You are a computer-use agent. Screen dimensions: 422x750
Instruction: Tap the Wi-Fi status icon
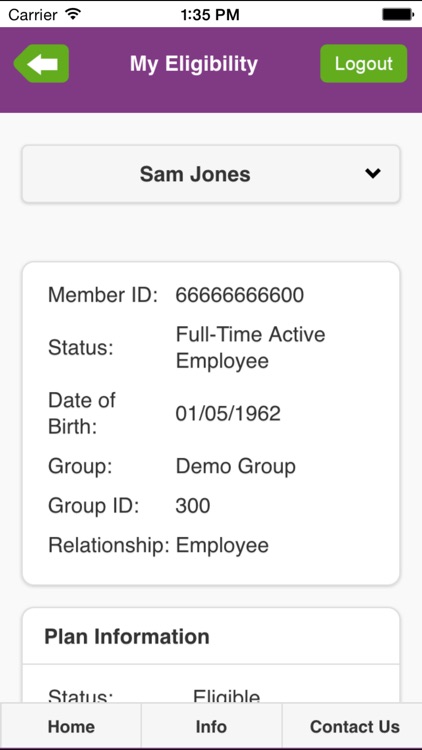tap(73, 14)
